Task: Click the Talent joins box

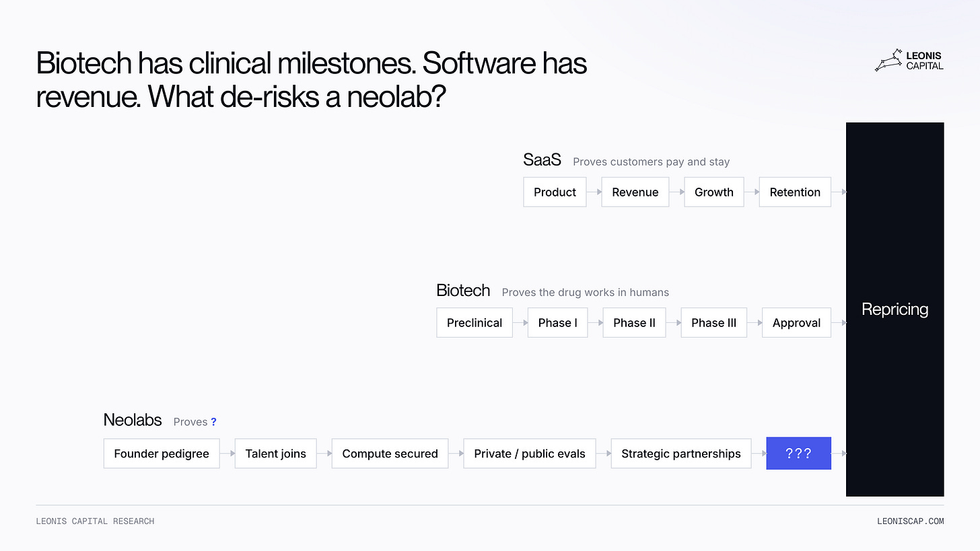Action: pos(275,453)
